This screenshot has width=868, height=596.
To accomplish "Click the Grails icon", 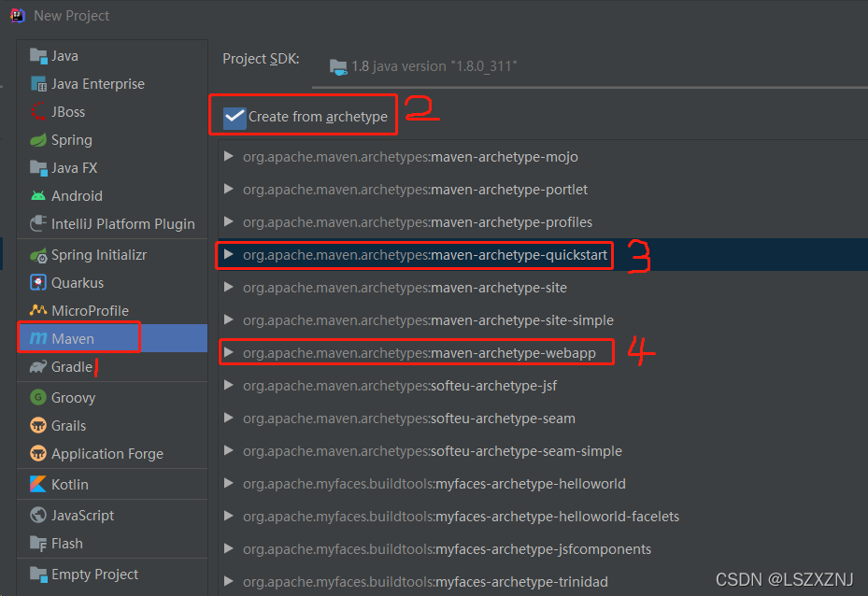I will pos(38,426).
